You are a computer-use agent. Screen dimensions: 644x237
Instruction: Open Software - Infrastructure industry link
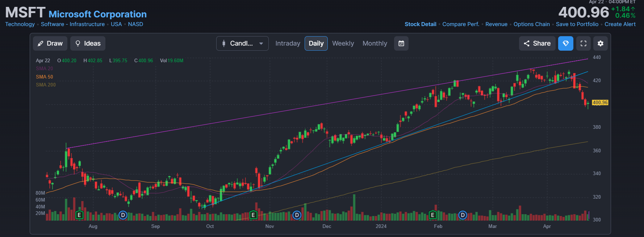[x=73, y=24]
